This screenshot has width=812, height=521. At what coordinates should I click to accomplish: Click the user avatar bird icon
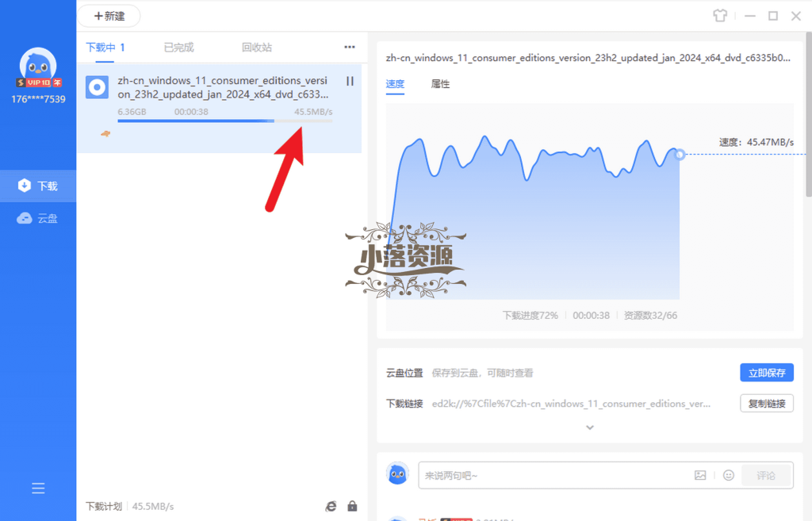point(38,64)
